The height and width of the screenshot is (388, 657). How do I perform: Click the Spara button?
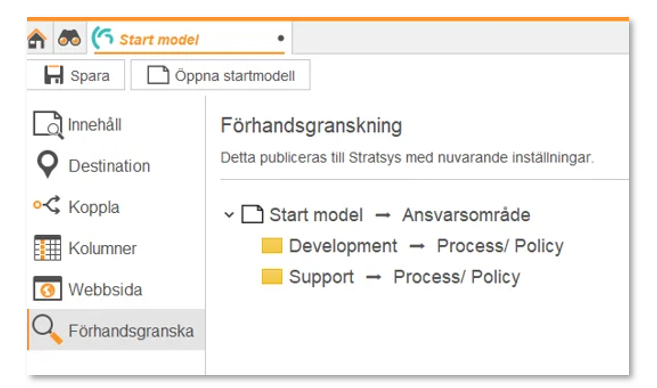pos(76,75)
